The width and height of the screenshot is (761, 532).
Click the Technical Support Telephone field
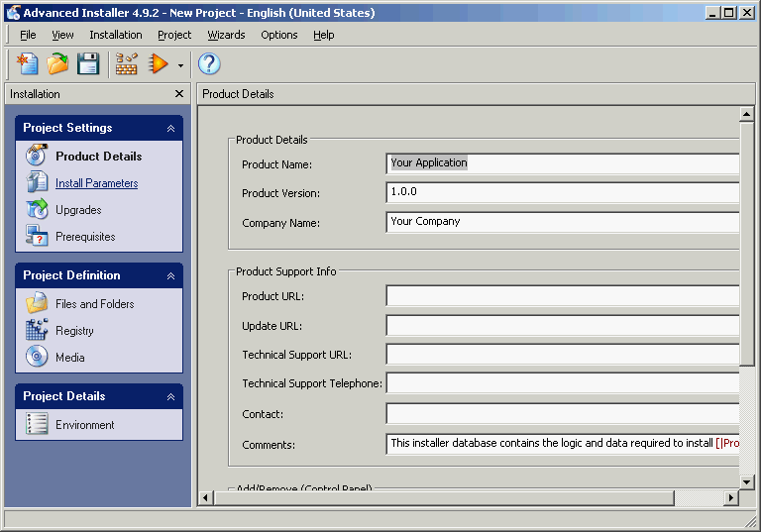coord(563,383)
